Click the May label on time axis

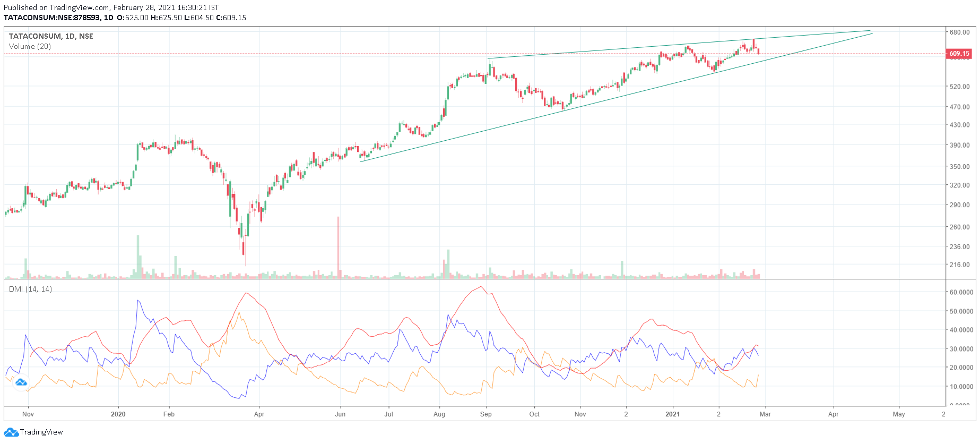click(x=899, y=414)
